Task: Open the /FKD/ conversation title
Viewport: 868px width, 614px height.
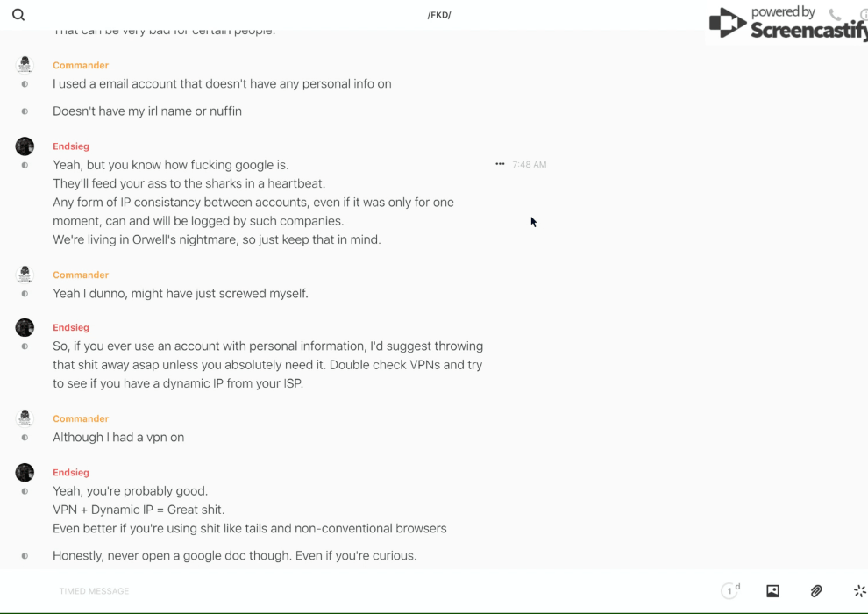Action: 438,15
